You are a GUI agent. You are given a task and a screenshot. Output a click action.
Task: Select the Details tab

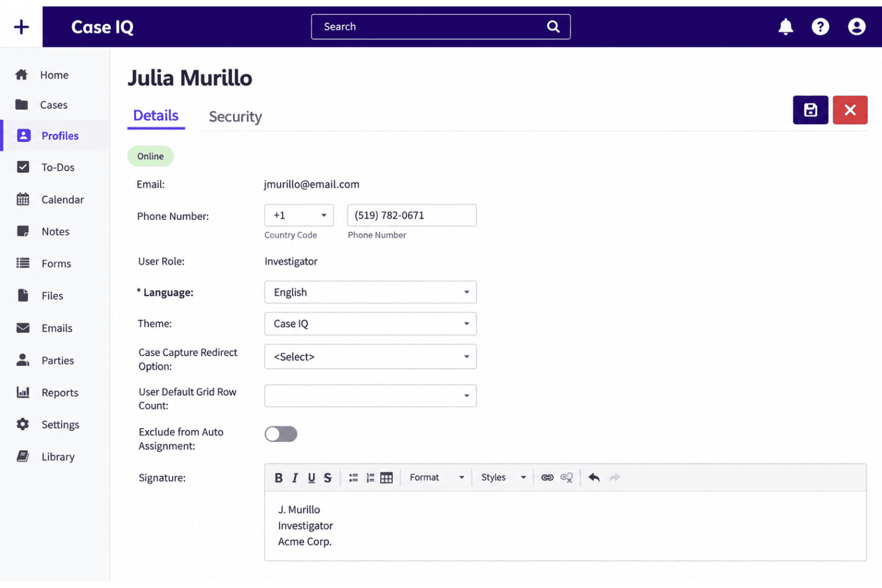click(156, 116)
